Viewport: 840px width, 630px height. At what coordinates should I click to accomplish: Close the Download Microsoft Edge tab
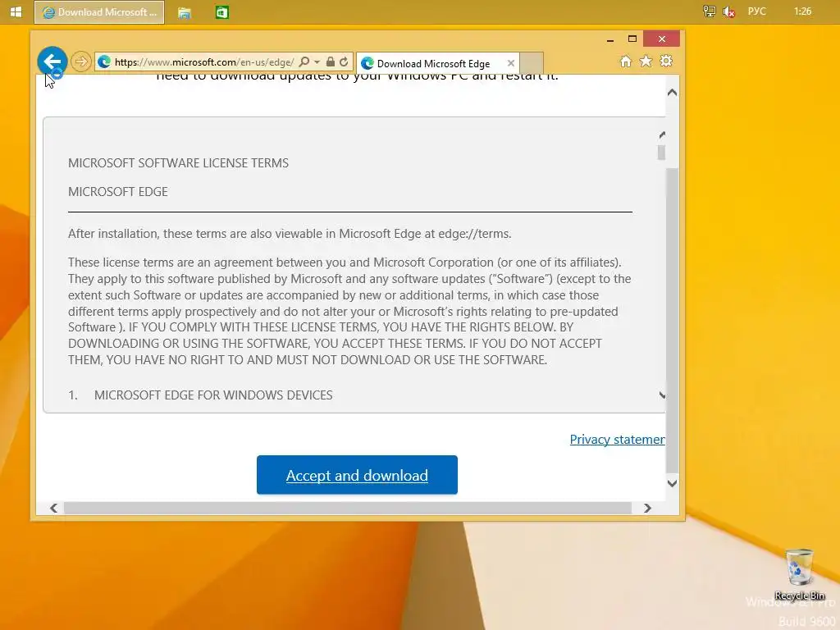point(511,63)
